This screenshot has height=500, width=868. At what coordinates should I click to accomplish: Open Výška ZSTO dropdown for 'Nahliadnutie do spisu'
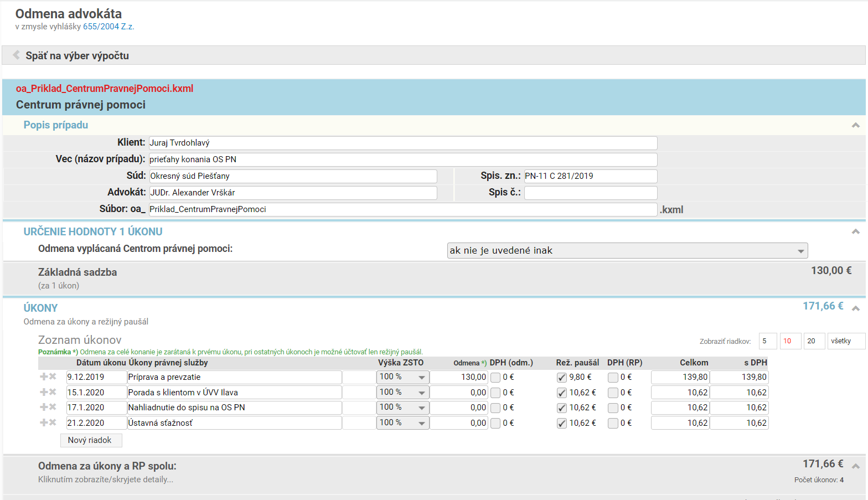(x=402, y=408)
